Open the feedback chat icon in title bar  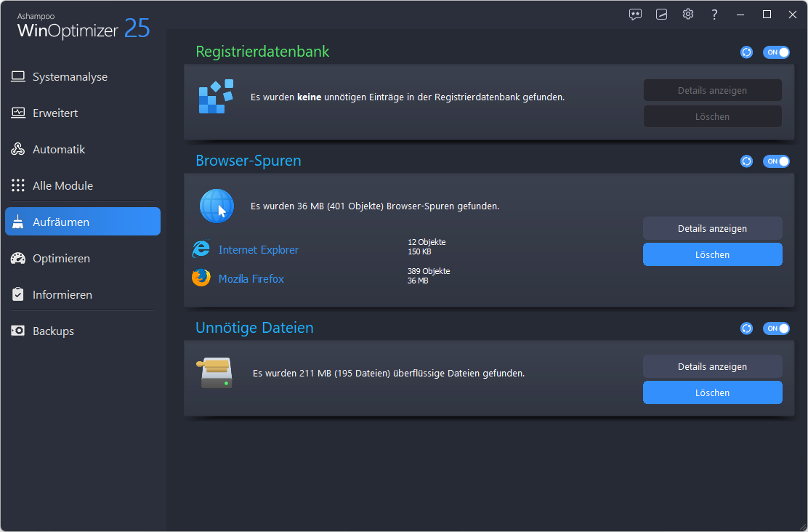click(x=636, y=15)
